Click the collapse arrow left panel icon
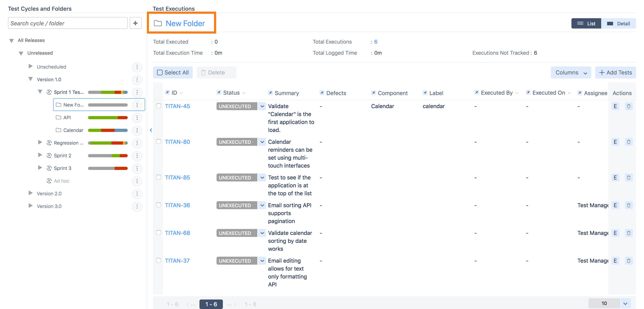 [x=151, y=130]
